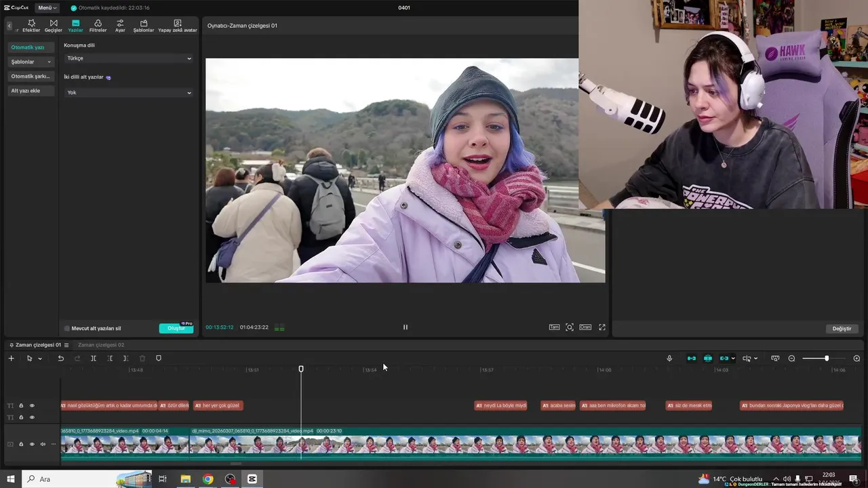Select the 'siz de merak etm' subtitle clip
868x488 pixels.
[x=689, y=405]
